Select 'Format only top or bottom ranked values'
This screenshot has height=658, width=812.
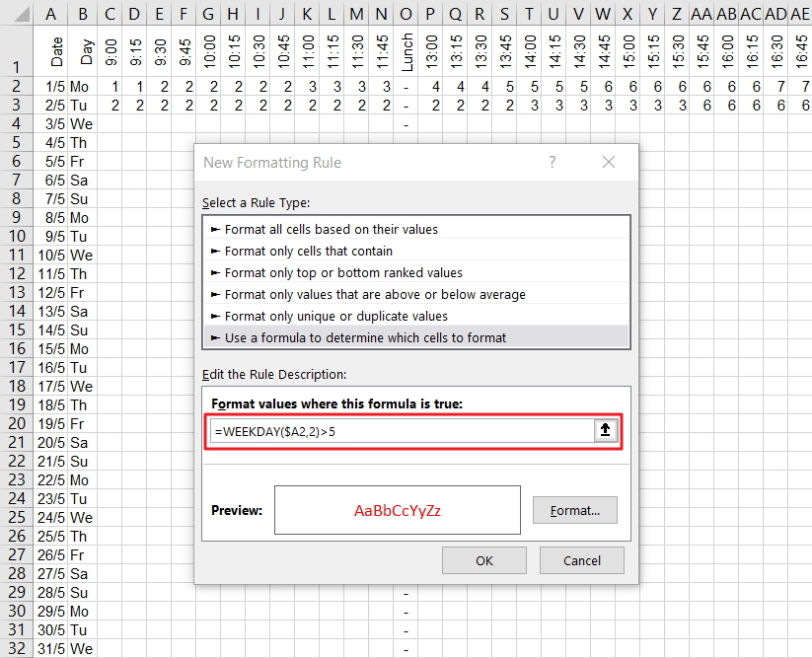(x=415, y=272)
